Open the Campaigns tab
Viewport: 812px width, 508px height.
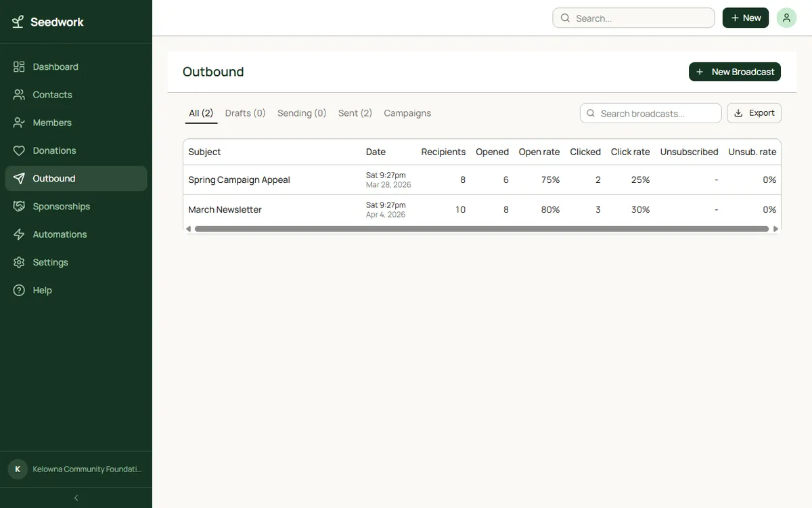pyautogui.click(x=407, y=112)
